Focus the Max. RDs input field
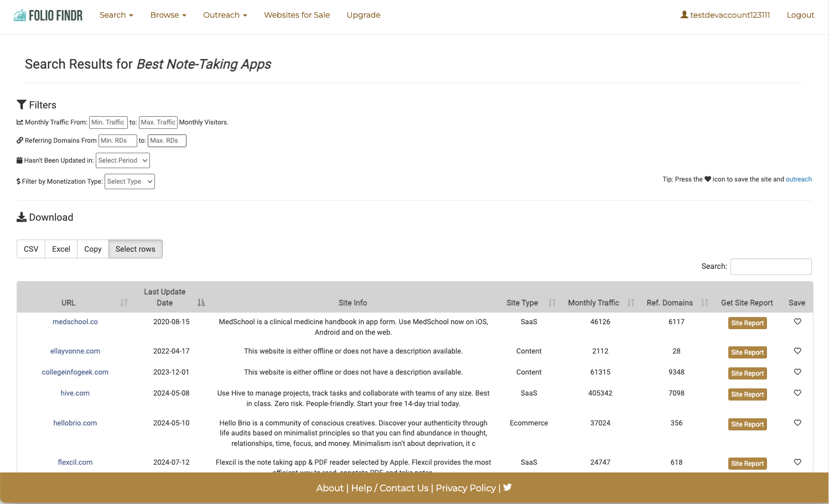 coord(167,141)
